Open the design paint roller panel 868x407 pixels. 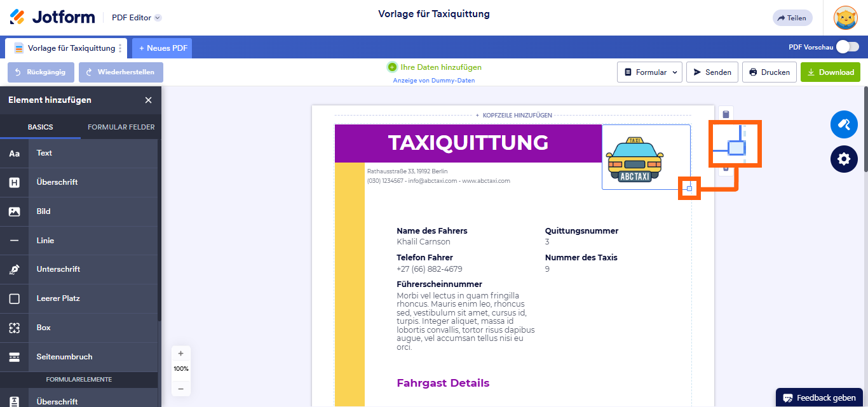pyautogui.click(x=844, y=124)
